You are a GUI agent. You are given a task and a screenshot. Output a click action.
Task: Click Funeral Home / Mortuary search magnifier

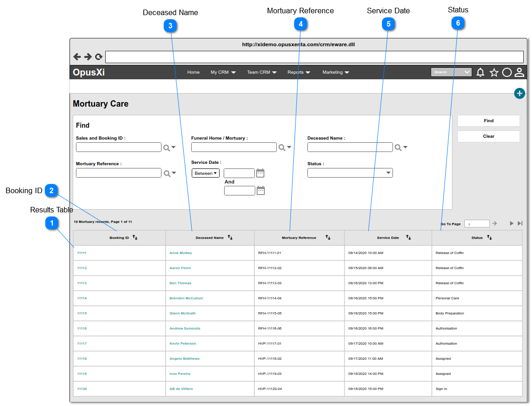coord(282,148)
